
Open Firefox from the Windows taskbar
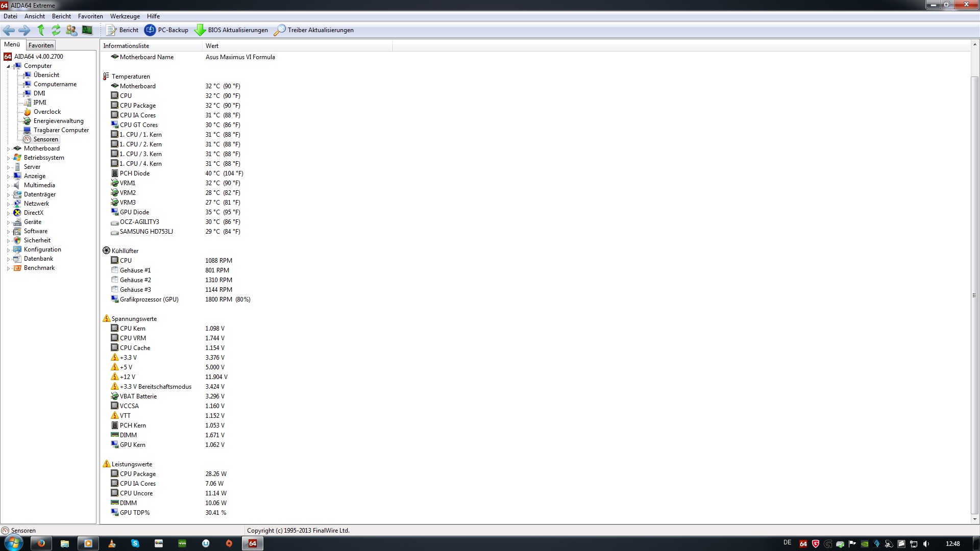click(x=41, y=543)
